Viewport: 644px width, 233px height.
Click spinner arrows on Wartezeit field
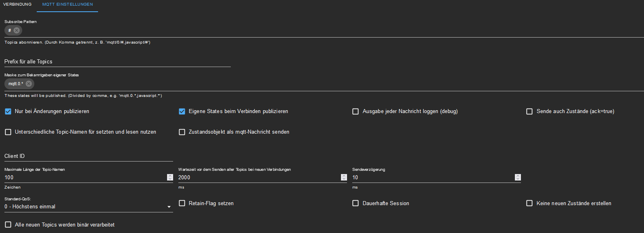coord(344,177)
